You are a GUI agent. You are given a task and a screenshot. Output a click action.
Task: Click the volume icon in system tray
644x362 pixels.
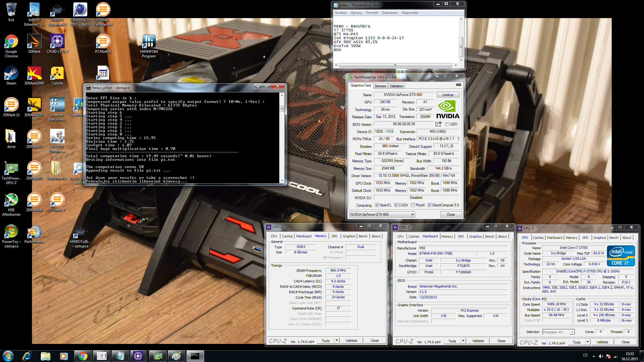point(601,356)
